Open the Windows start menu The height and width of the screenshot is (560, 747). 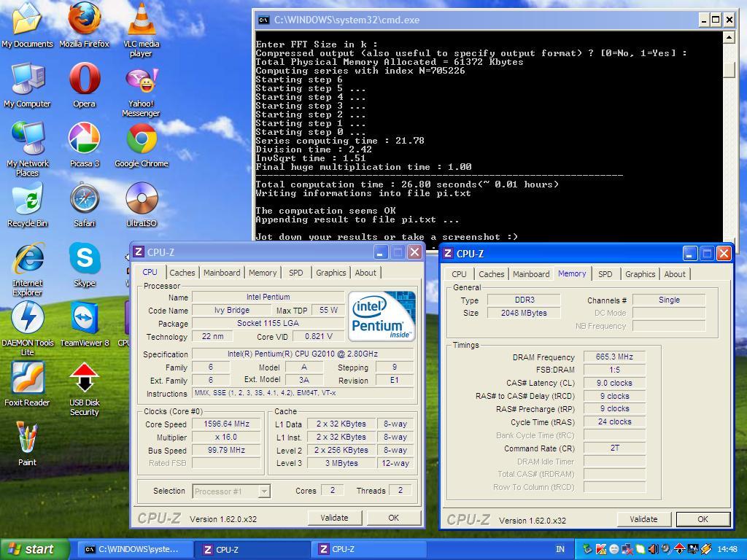click(x=34, y=549)
